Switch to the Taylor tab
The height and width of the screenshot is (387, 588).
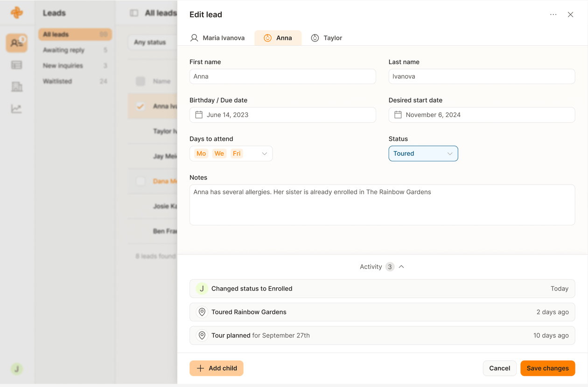point(327,38)
